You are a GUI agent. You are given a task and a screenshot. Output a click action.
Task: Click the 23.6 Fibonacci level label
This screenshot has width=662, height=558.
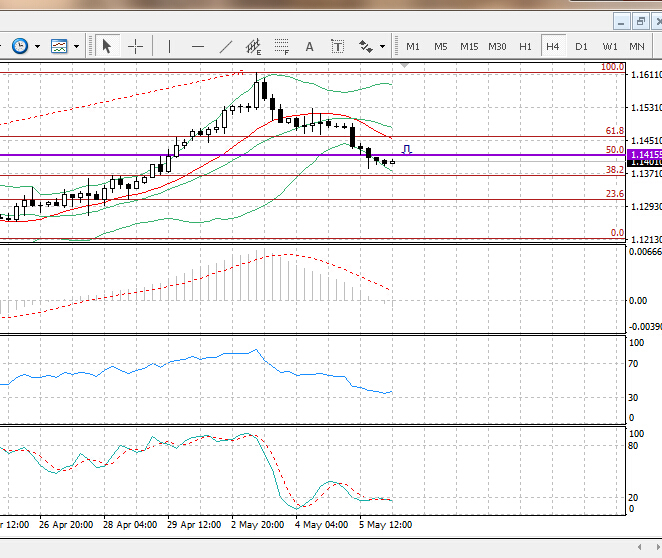[x=615, y=194]
